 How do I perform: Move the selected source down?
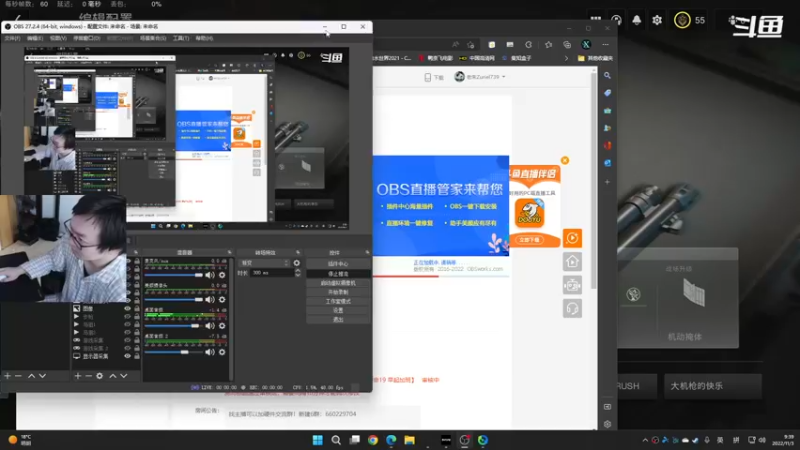[x=124, y=376]
